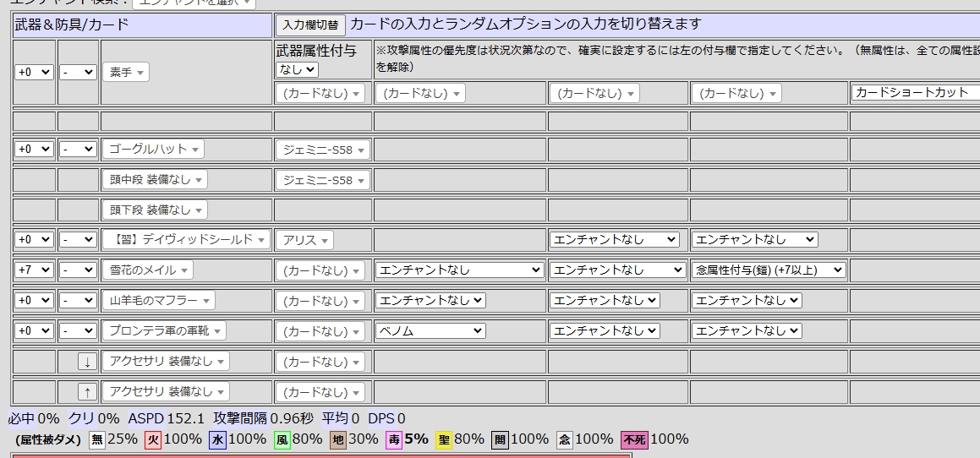The image size is (980, 458).
Task: Open the ベノム enchant dropdown
Action: pyautogui.click(x=430, y=330)
